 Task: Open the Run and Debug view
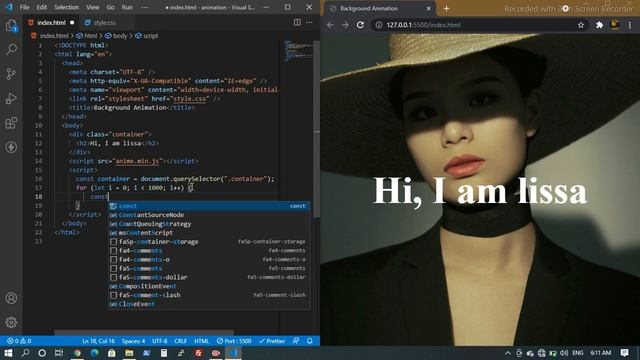pyautogui.click(x=11, y=98)
